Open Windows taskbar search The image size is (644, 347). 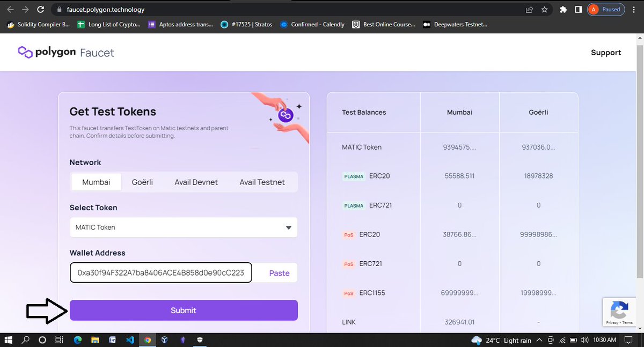coord(25,340)
